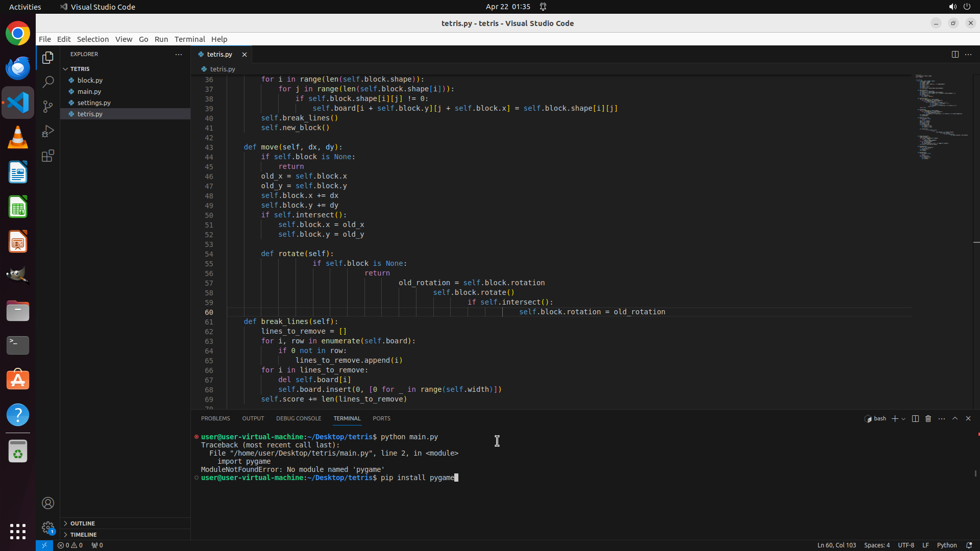Screen dimensions: 980x551
Task: Open the Run and Debug view
Action: [x=48, y=131]
